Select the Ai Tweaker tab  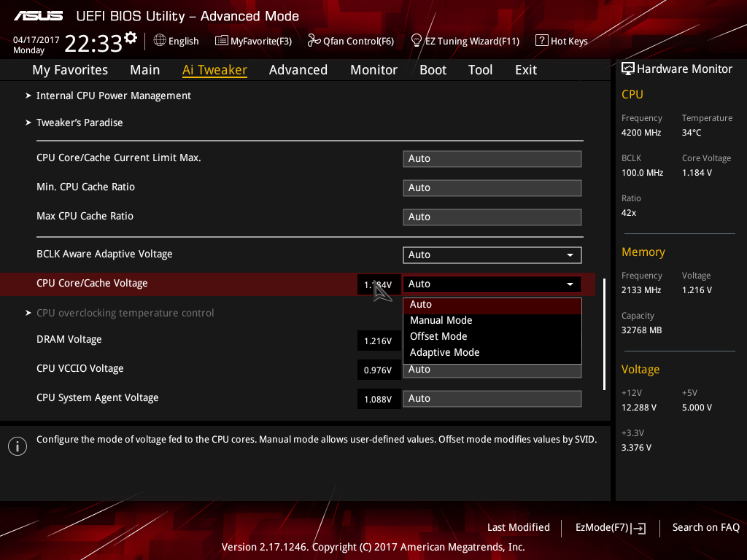[214, 70]
